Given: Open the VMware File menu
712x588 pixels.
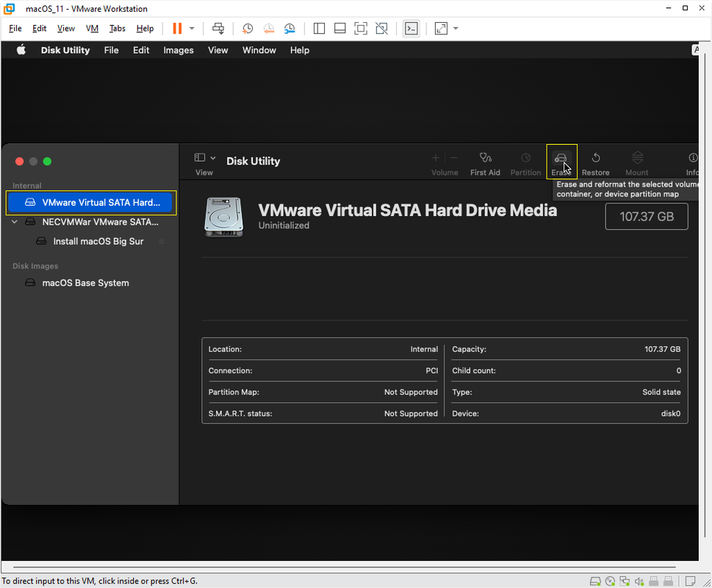Looking at the screenshot, I should pyautogui.click(x=15, y=29).
